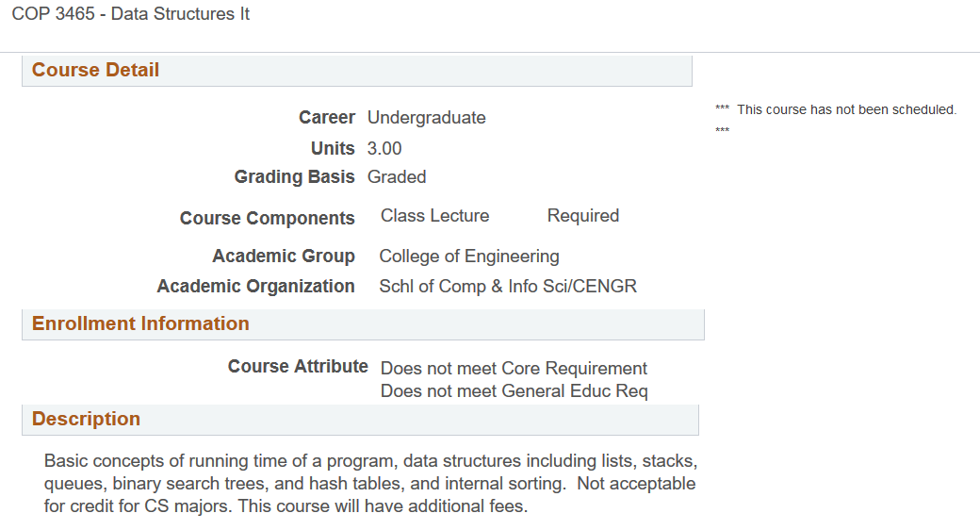Click the Graded grading basis value

click(397, 177)
